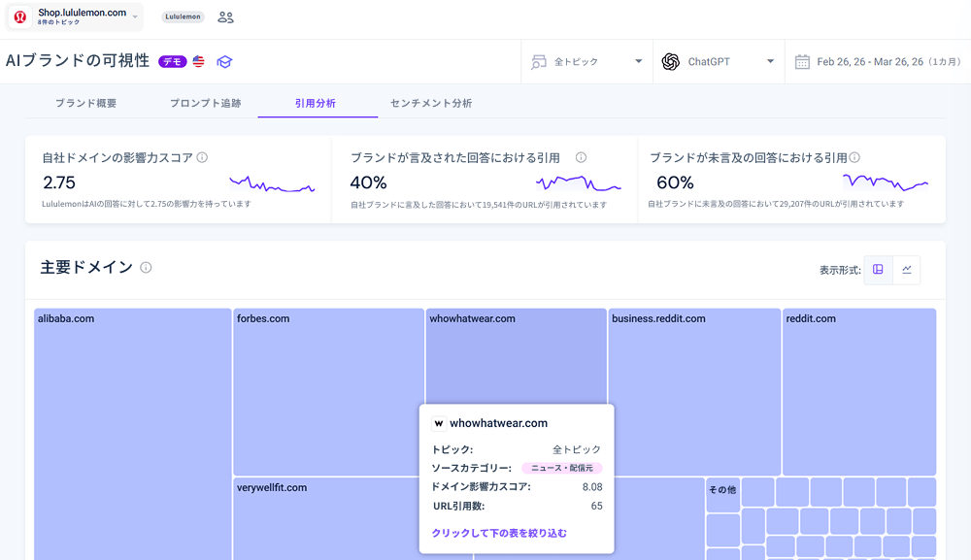
Task: Click info icon beside ブランドが未言及の回答における引用
Action: pos(854,158)
